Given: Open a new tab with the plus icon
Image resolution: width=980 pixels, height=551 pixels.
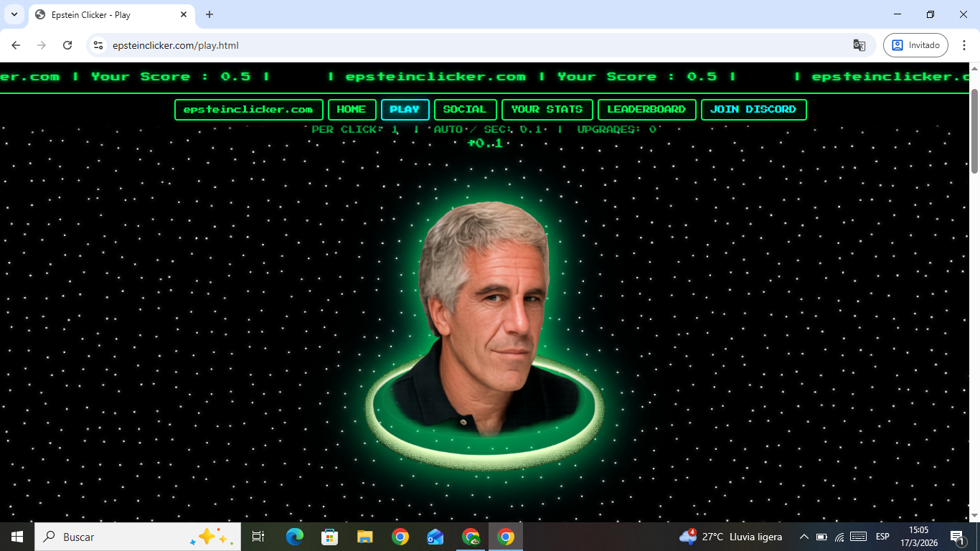Looking at the screenshot, I should pyautogui.click(x=209, y=14).
